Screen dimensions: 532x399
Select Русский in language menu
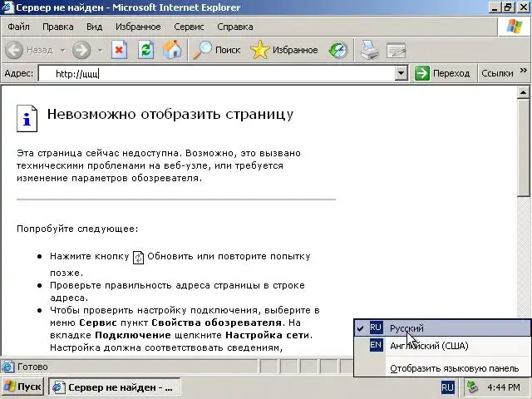[x=442, y=328]
